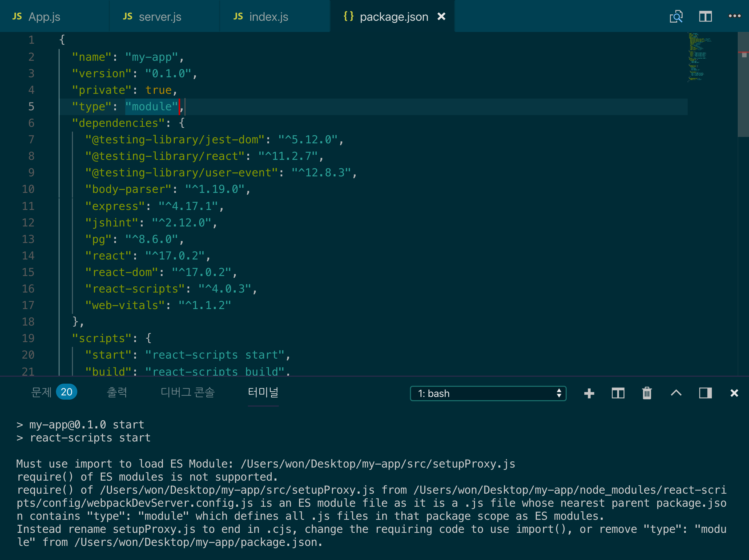The height and width of the screenshot is (560, 749).
Task: Open the '1: bash' terminal selector dropdown
Action: [x=488, y=393]
